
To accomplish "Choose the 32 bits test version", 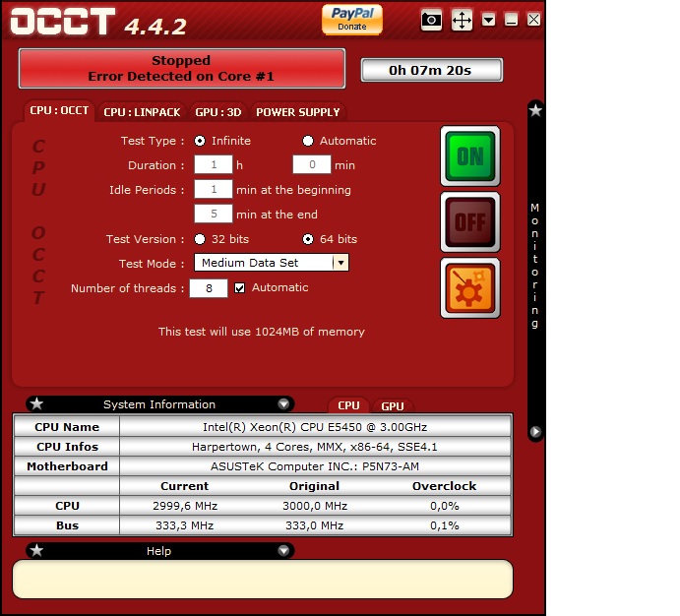I will coord(200,239).
